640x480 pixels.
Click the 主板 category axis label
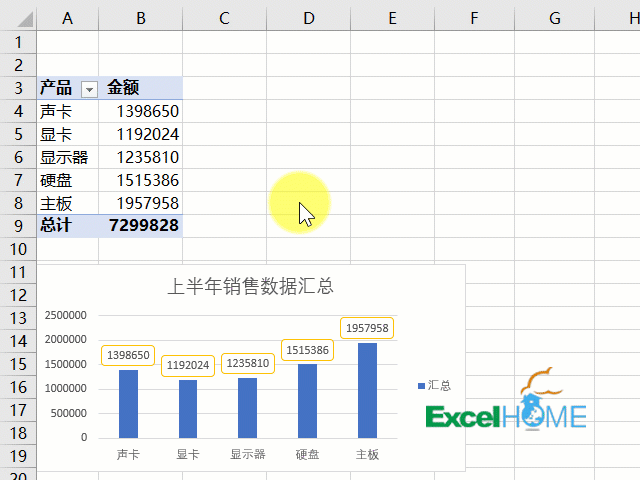367,454
